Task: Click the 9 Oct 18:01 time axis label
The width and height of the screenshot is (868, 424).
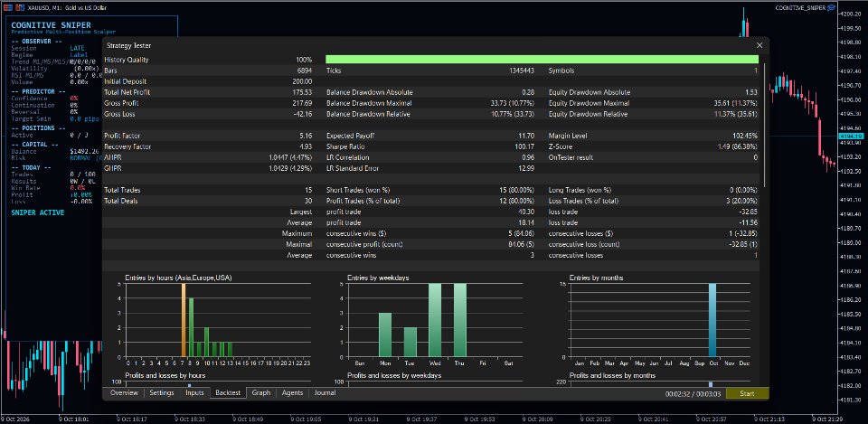Action: (75, 419)
